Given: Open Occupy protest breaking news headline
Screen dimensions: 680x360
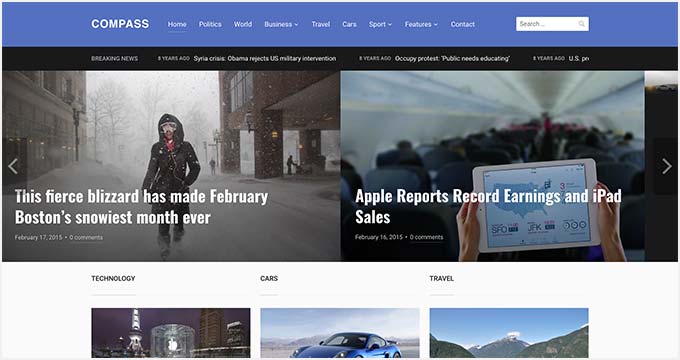Looking at the screenshot, I should click(452, 59).
